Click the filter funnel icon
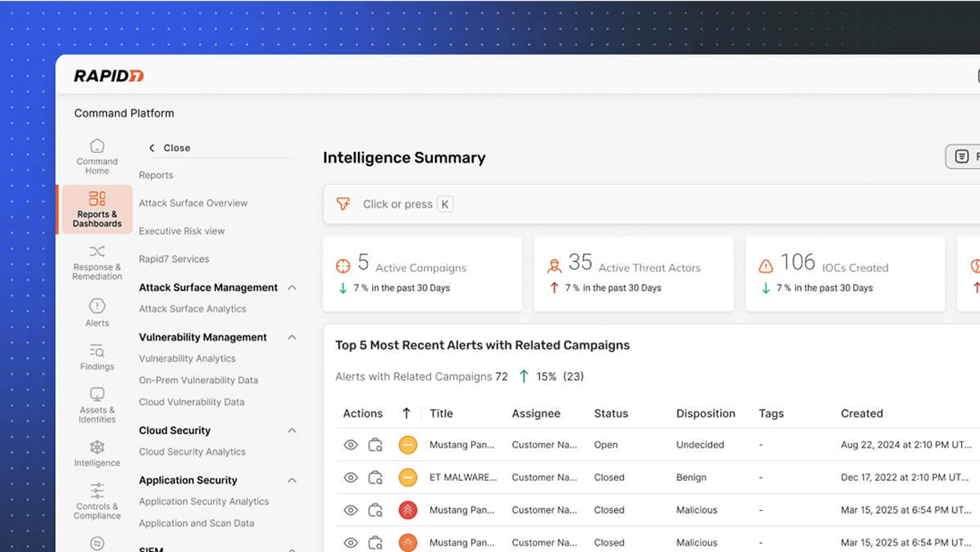Viewport: 980px width, 552px height. (343, 204)
